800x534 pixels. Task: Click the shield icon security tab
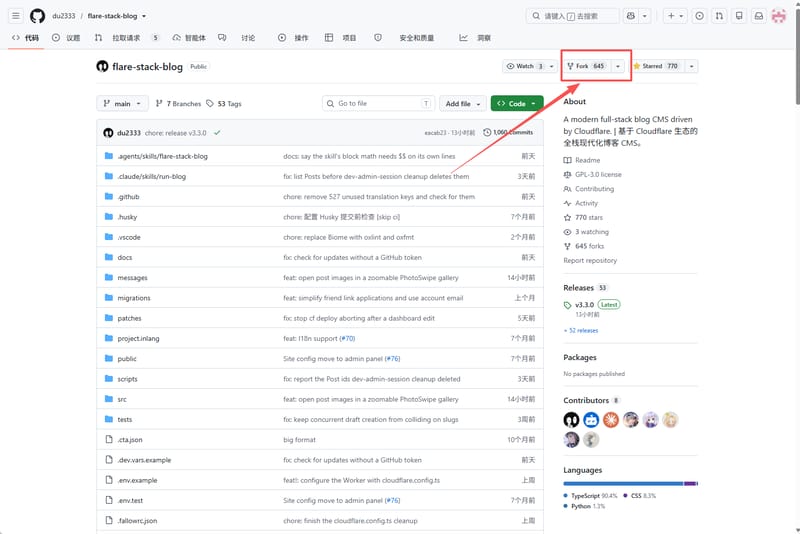coord(378,38)
